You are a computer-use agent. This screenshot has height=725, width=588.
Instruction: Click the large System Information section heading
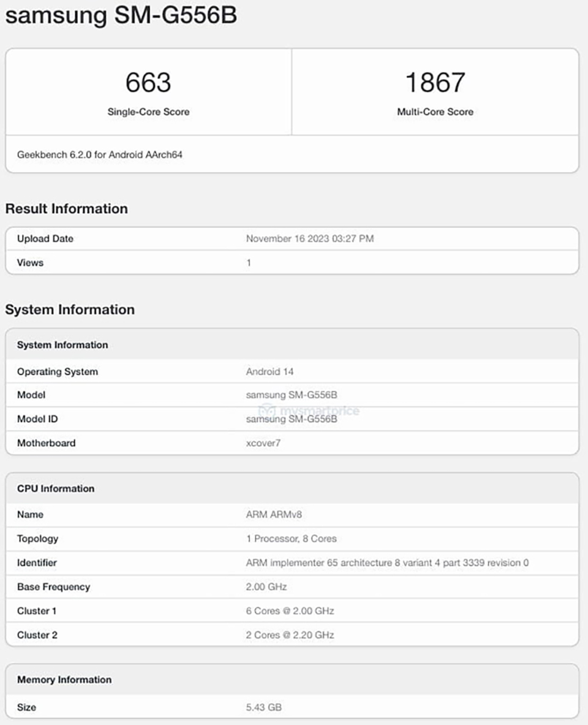click(x=70, y=309)
